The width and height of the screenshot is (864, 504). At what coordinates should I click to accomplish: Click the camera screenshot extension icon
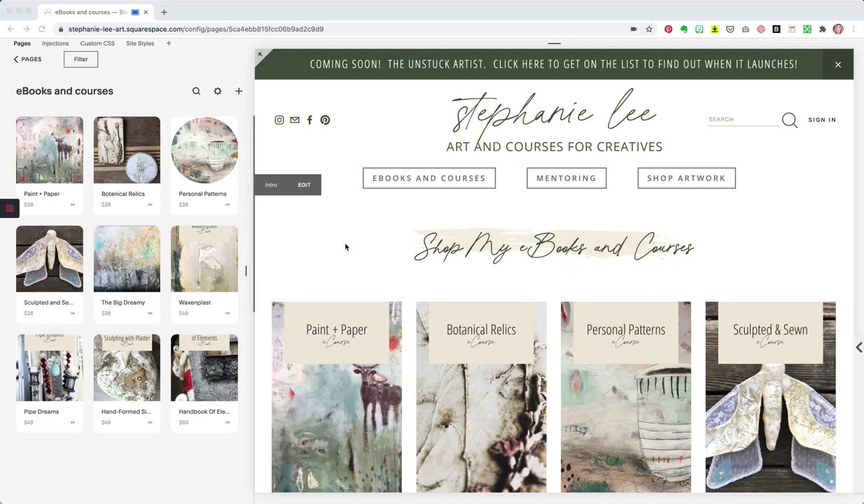[x=746, y=29]
